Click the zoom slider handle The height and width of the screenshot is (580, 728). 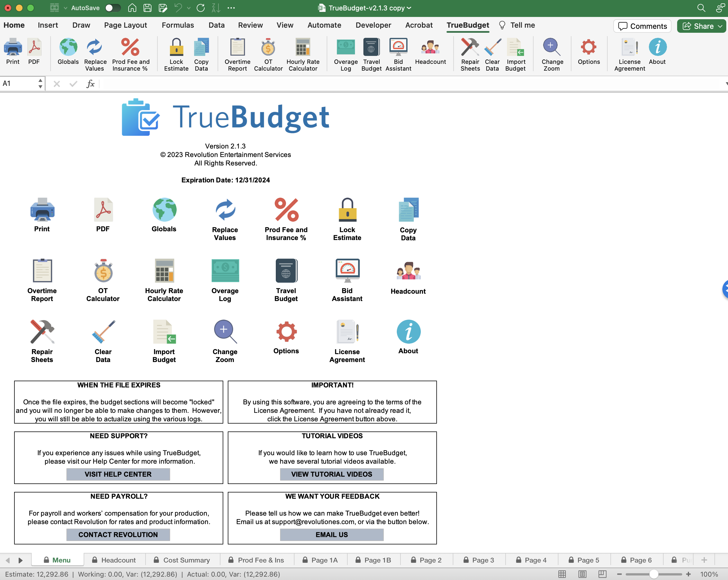(654, 574)
